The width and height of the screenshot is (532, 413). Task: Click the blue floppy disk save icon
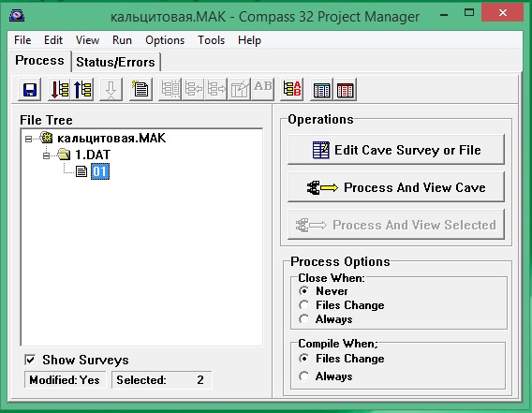(x=30, y=90)
